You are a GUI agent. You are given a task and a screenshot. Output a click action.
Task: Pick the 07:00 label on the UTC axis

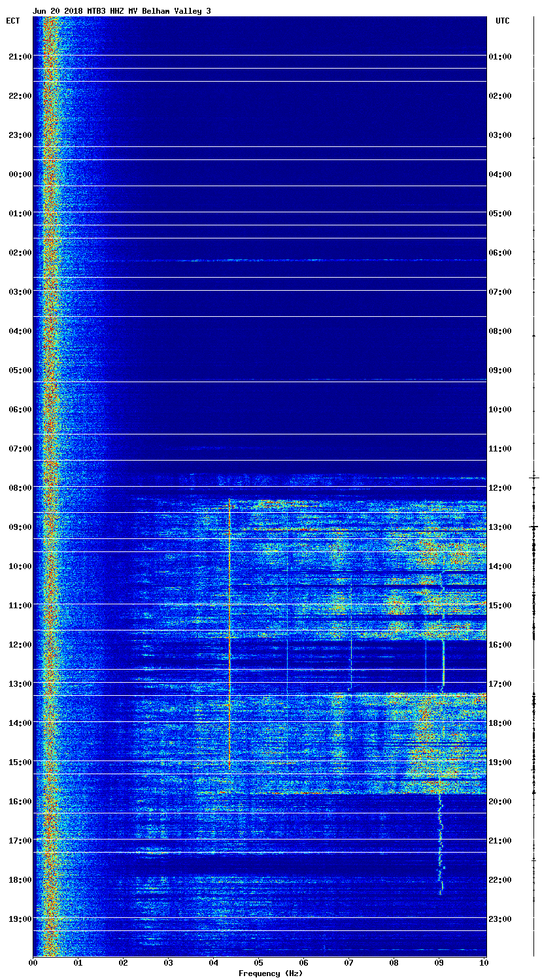500,292
